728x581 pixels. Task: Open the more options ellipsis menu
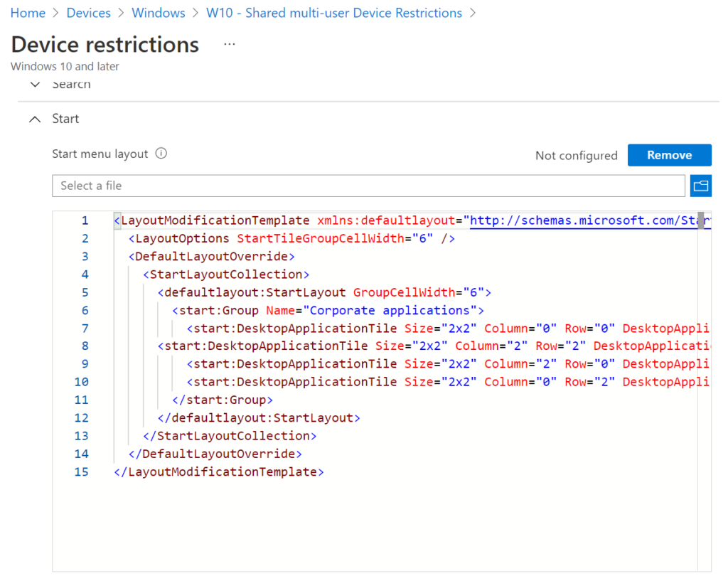[230, 45]
